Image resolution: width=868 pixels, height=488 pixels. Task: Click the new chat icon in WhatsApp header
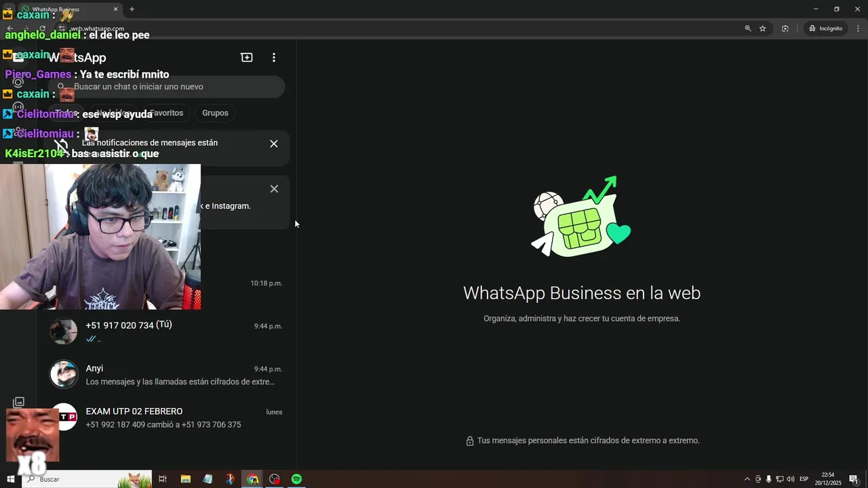[x=247, y=58]
